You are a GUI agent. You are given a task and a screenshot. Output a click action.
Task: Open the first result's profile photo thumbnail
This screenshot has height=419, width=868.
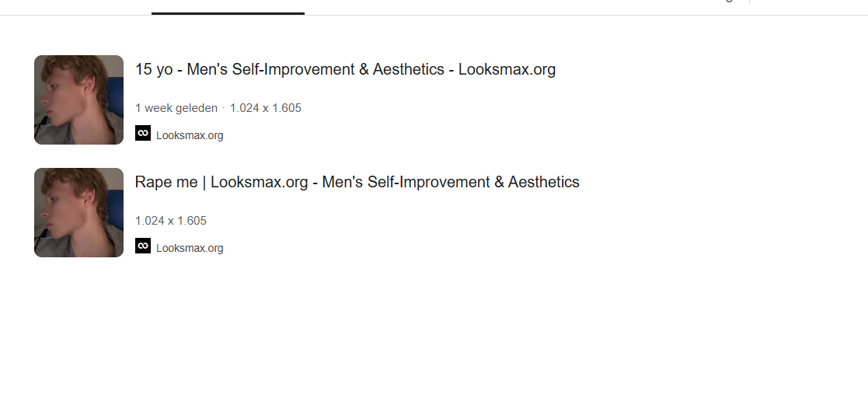[x=78, y=100]
